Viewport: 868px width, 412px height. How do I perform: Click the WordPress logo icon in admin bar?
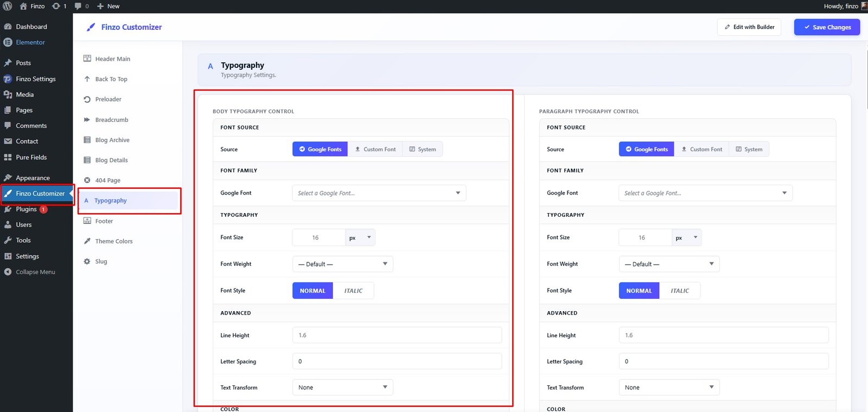(x=8, y=6)
